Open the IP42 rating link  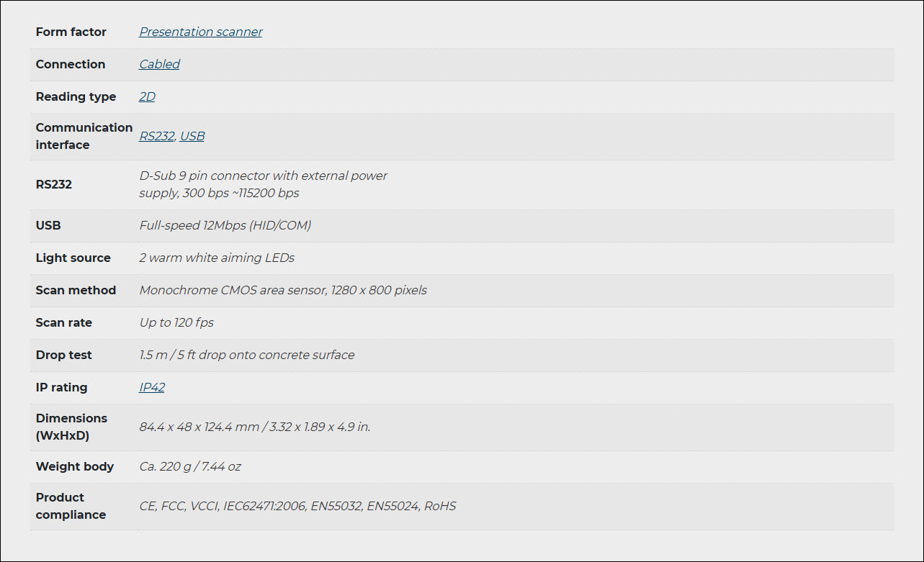[152, 387]
